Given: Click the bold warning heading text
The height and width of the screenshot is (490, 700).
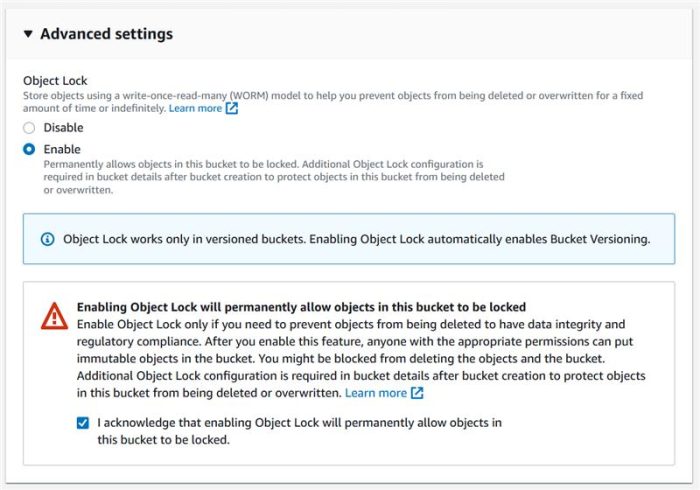Looking at the screenshot, I should tap(301, 307).
